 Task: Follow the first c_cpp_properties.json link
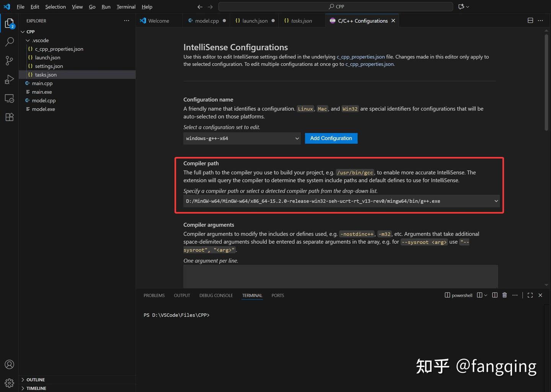click(361, 57)
